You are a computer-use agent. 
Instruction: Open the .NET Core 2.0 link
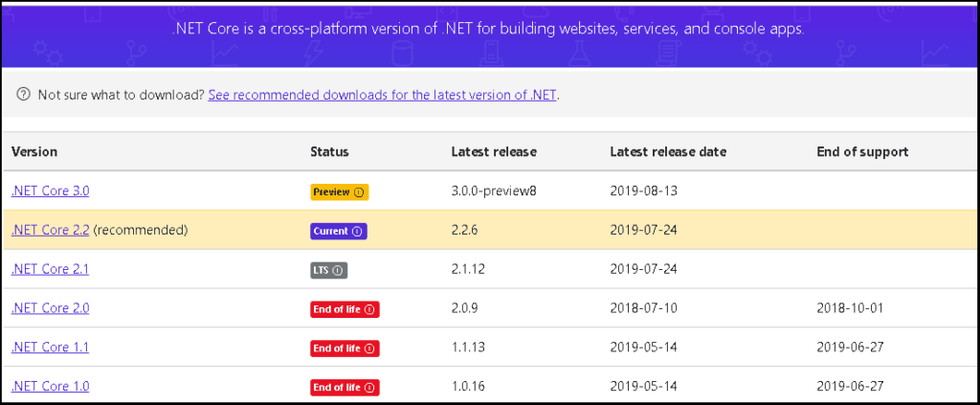pyautogui.click(x=50, y=308)
